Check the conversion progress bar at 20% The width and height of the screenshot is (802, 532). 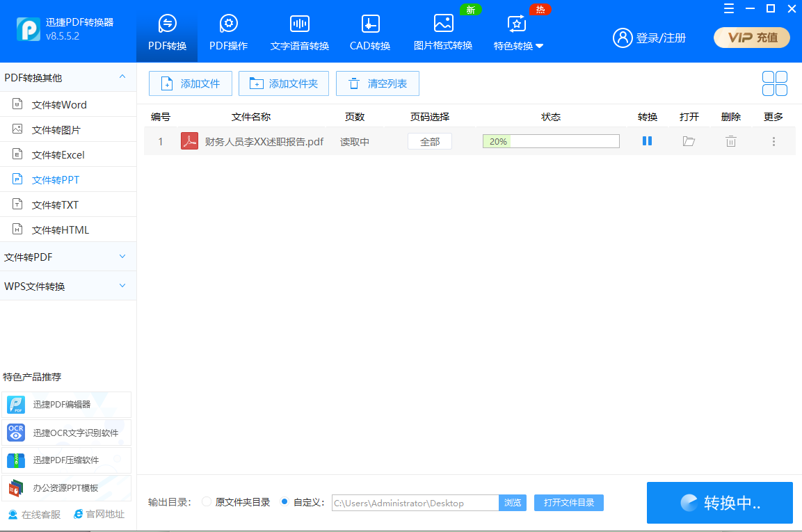point(550,140)
